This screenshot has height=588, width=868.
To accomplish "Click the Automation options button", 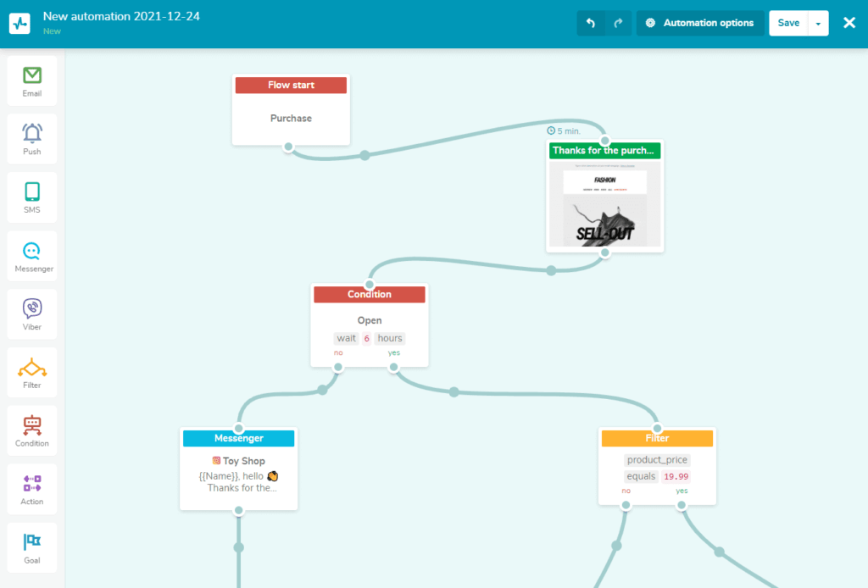I will [x=698, y=23].
